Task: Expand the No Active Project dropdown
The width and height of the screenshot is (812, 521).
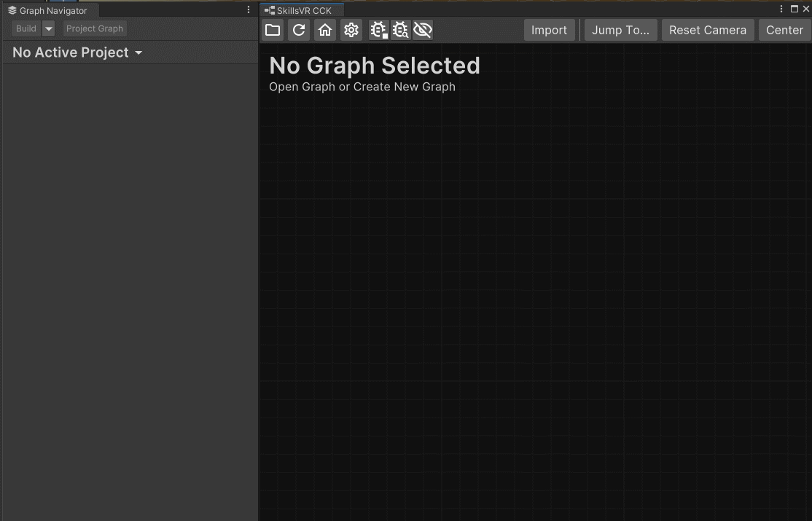Action: [77, 52]
